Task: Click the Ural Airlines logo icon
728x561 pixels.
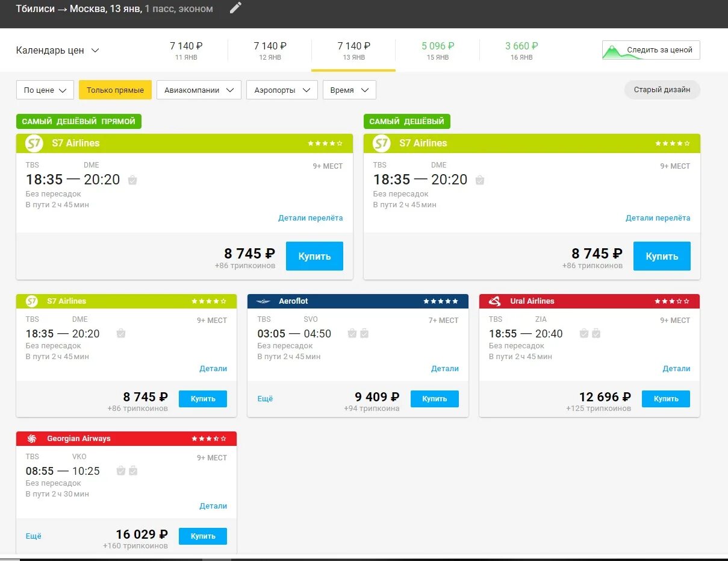Action: coord(495,301)
